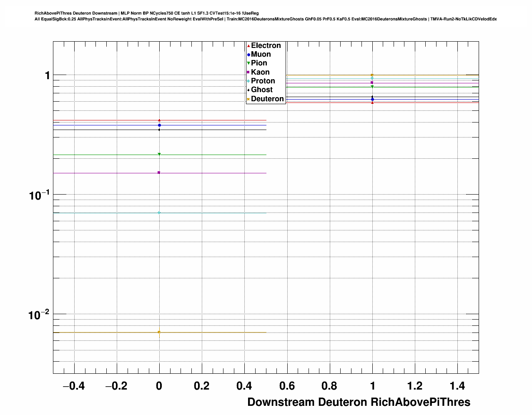The image size is (532, 415).
Task: Select the orange Deuteron legend marker
Action: tap(248, 99)
